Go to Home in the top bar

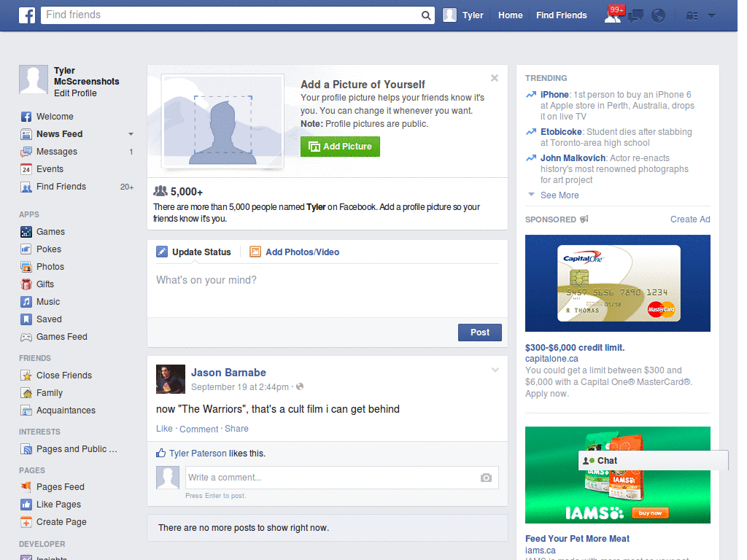pyautogui.click(x=510, y=15)
